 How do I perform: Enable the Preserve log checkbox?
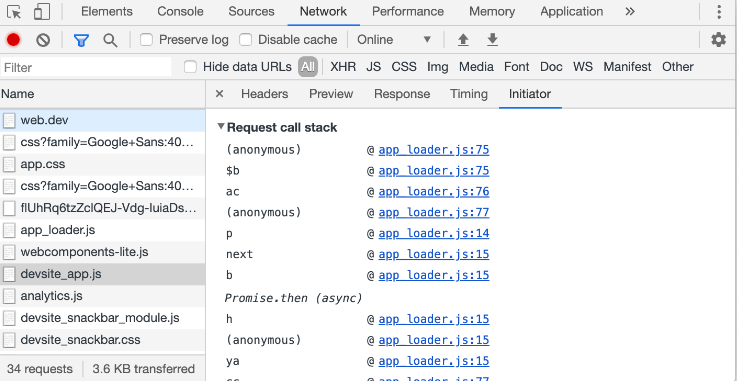click(x=147, y=40)
